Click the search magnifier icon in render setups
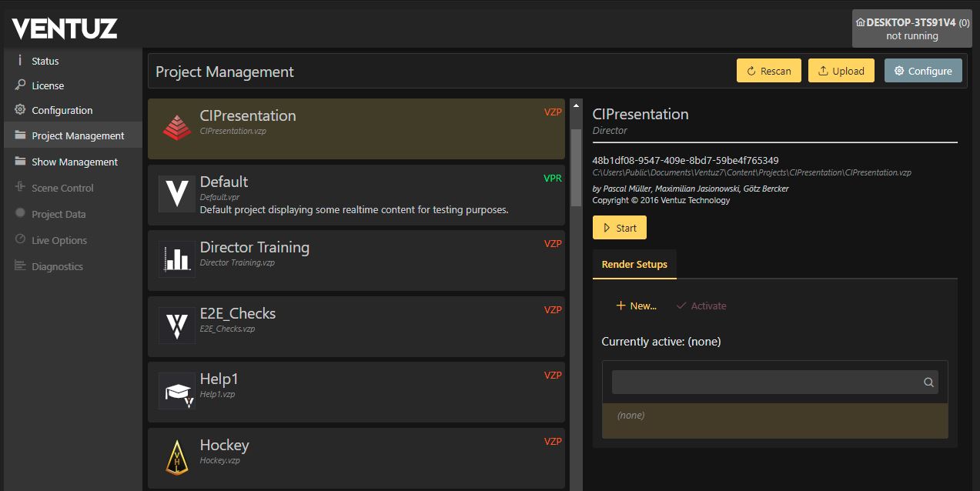 (928, 382)
